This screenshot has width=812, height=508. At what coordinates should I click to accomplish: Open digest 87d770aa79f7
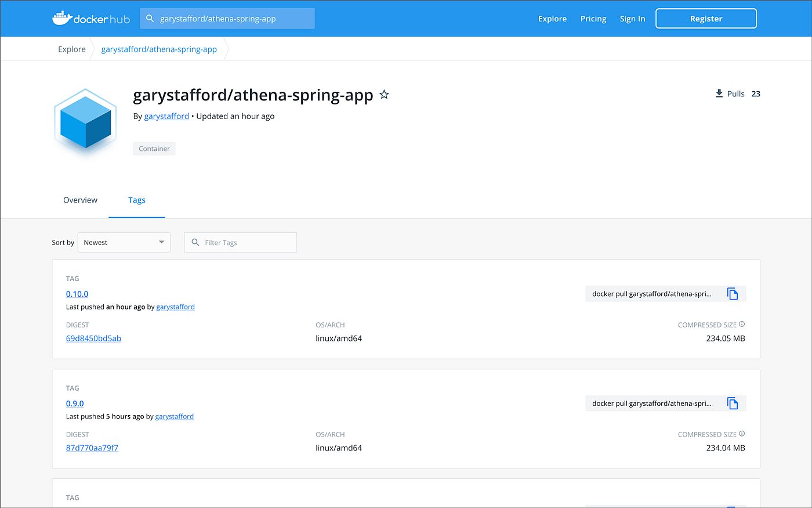pyautogui.click(x=92, y=448)
